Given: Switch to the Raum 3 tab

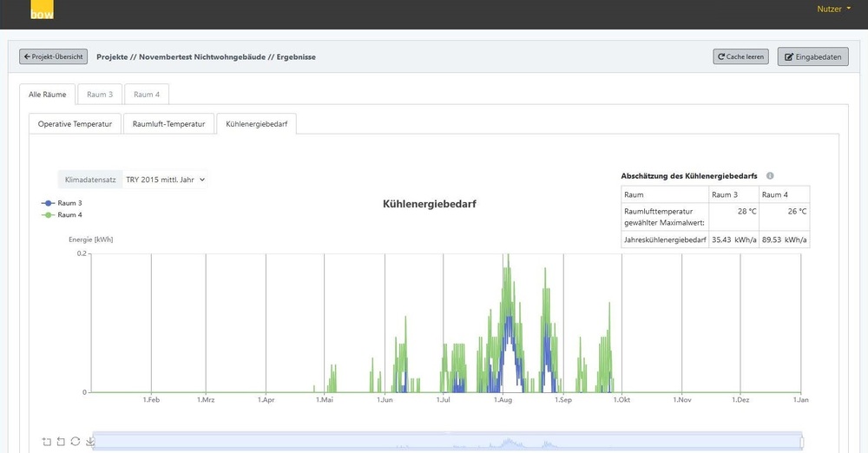Looking at the screenshot, I should (x=99, y=94).
